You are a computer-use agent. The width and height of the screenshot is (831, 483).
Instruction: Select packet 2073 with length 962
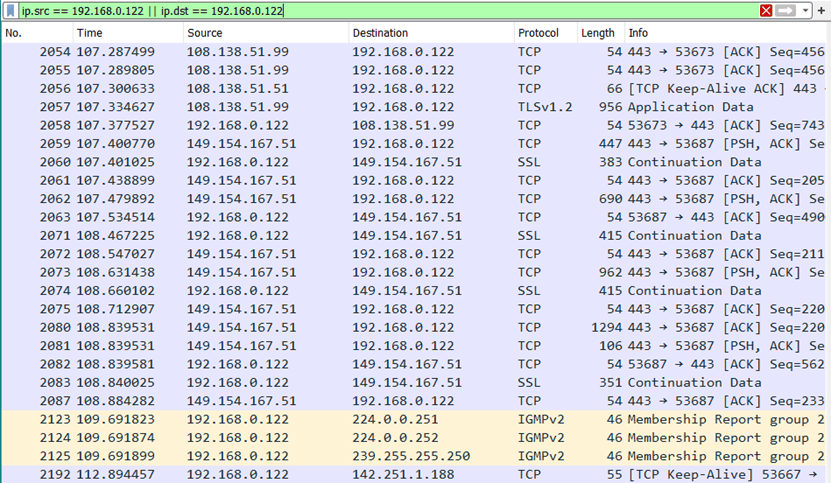point(416,273)
